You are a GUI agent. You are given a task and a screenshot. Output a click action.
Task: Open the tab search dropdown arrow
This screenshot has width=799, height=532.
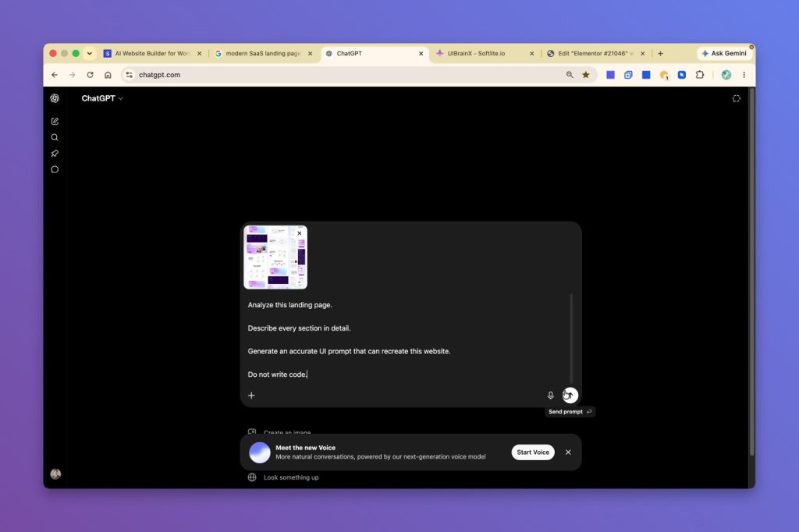[x=90, y=54]
